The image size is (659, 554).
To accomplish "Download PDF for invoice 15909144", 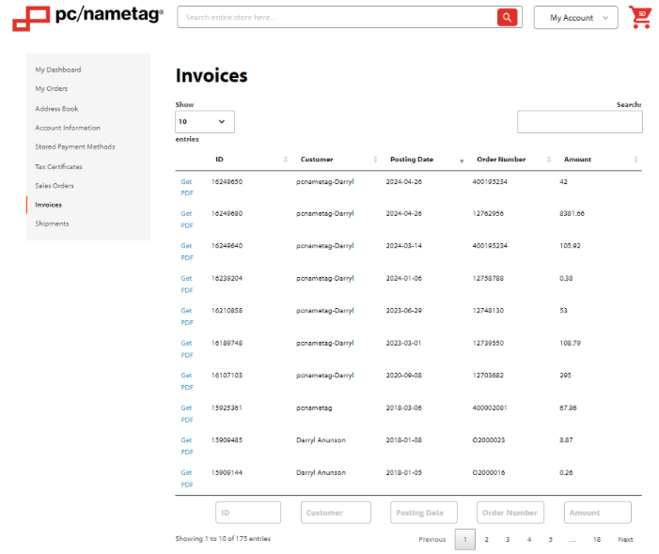I will pos(186,479).
